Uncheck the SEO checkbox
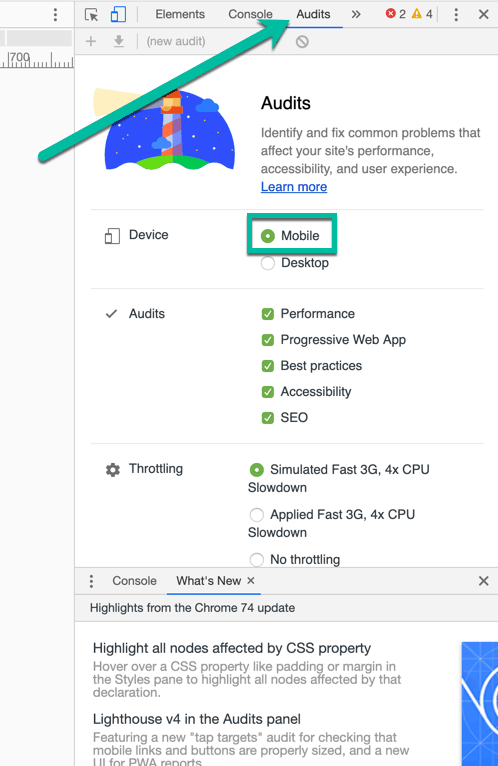 coord(268,418)
